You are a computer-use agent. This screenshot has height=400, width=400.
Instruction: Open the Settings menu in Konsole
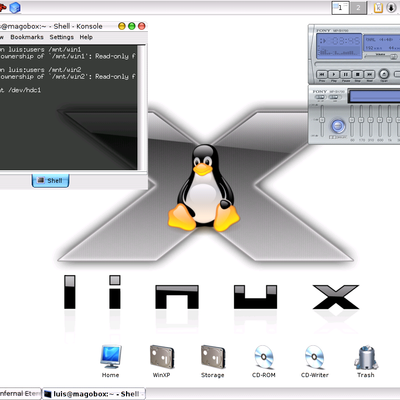pyautogui.click(x=62, y=37)
